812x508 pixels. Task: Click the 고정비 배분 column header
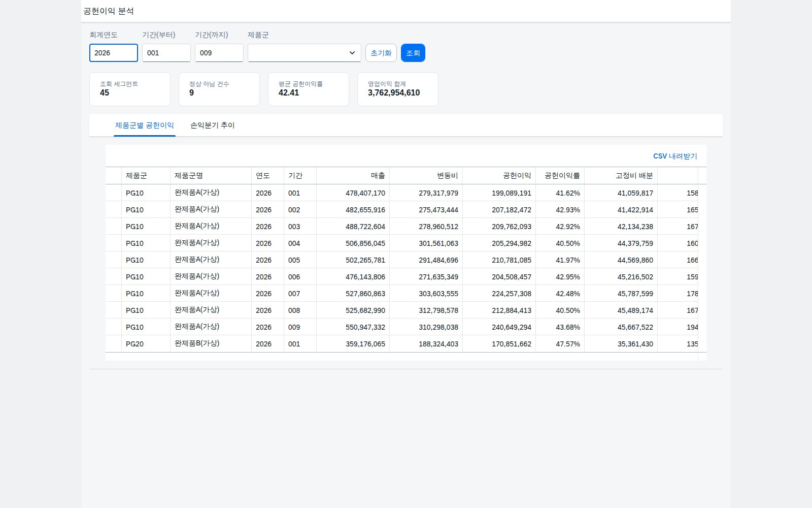pos(621,175)
